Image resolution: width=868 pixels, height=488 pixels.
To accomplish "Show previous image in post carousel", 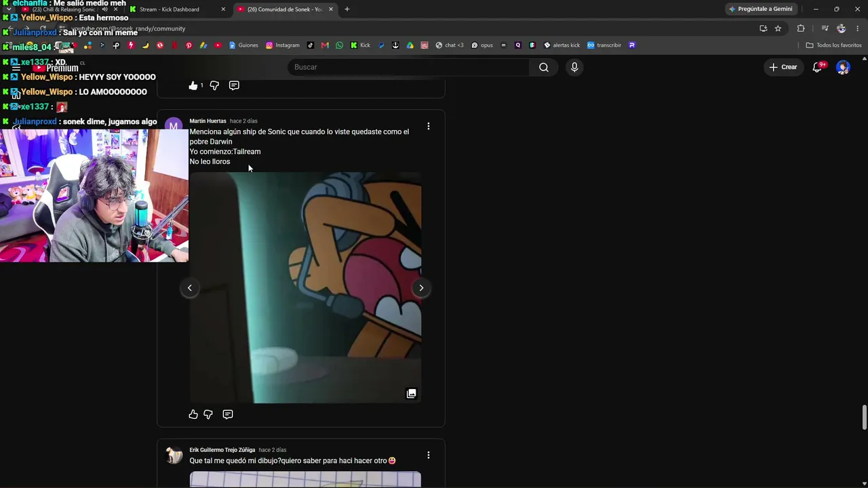I will click(190, 288).
